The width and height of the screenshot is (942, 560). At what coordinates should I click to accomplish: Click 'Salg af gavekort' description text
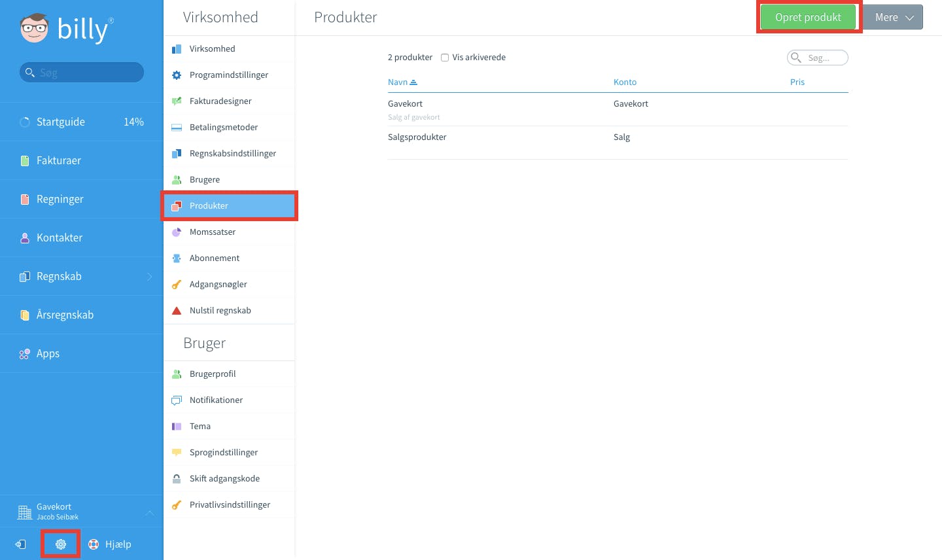(414, 117)
